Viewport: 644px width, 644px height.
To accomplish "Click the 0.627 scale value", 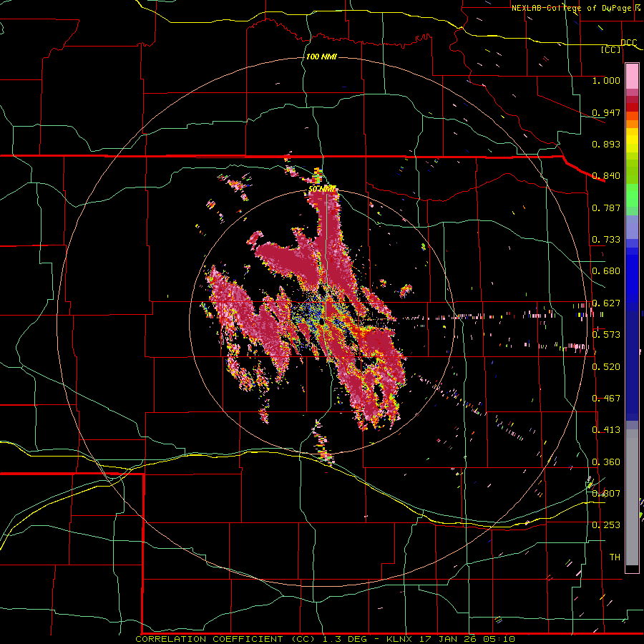I will (x=606, y=303).
